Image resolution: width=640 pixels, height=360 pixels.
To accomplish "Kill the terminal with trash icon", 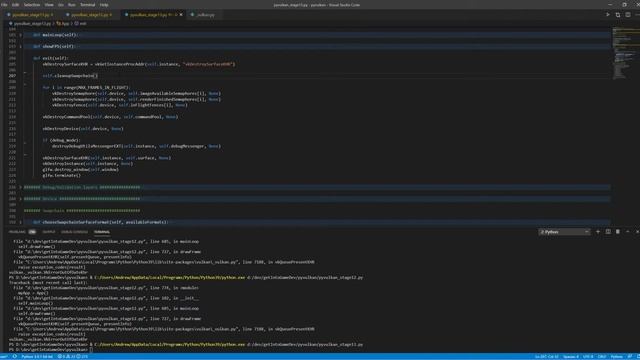I will (x=618, y=232).
